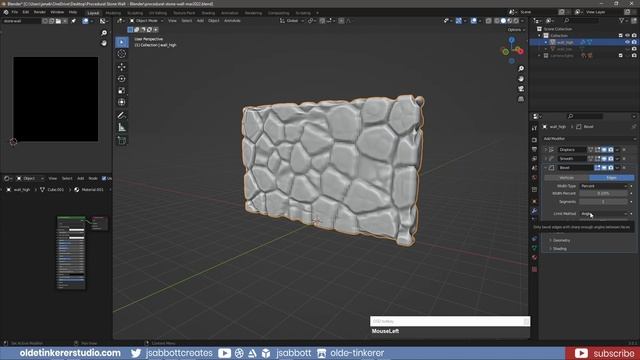
Task: Select Edges affect mode in Bevel modifier
Action: [611, 178]
